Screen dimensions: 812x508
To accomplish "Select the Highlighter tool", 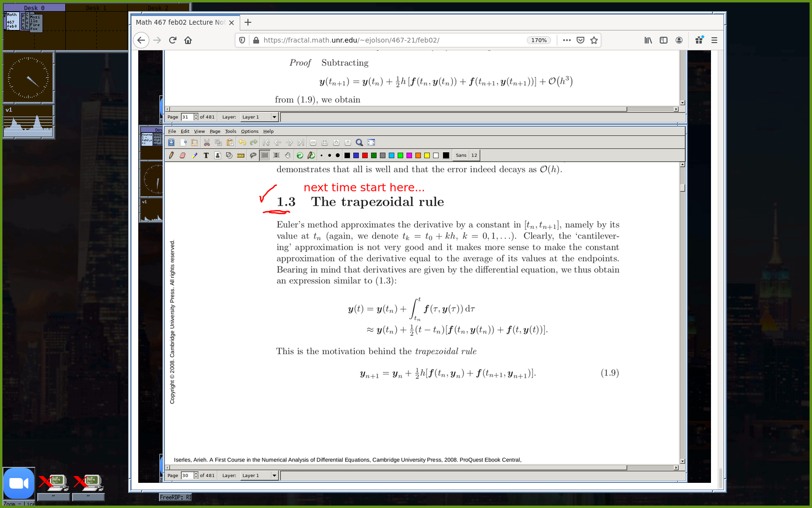I will (x=194, y=155).
